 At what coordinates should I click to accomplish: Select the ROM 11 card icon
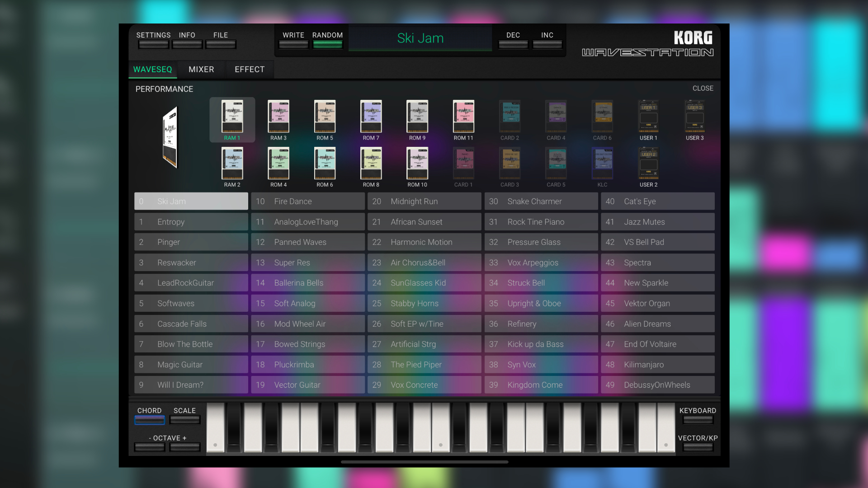click(463, 117)
